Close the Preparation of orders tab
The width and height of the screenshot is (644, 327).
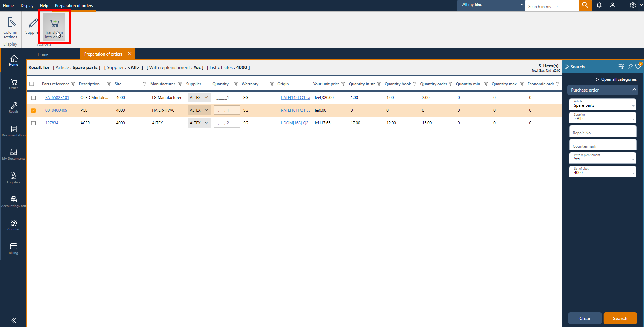pyautogui.click(x=130, y=54)
